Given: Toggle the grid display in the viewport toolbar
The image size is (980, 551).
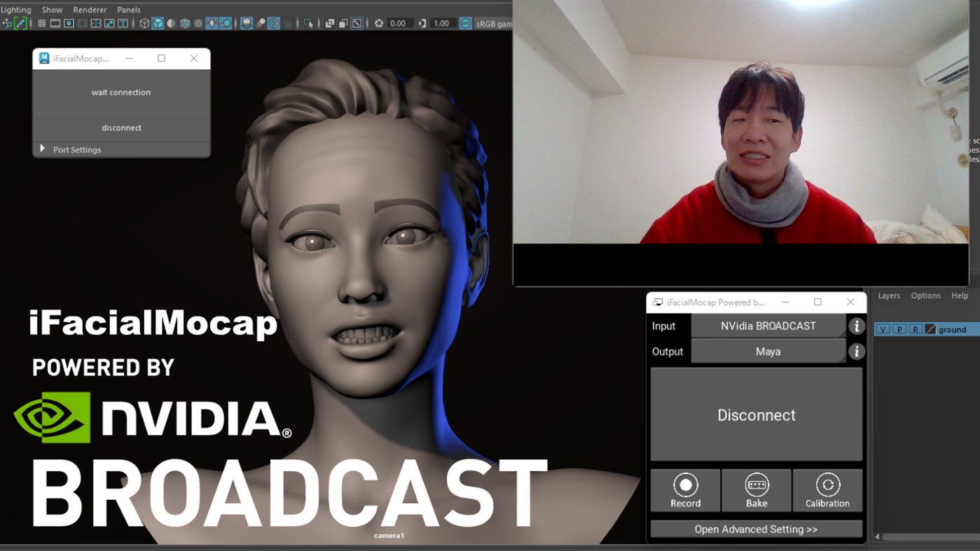Looking at the screenshot, I should tap(43, 23).
